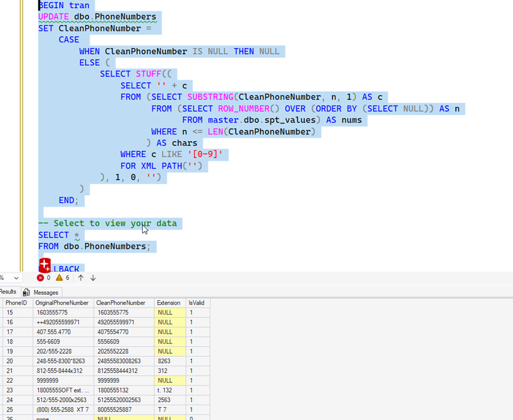This screenshot has height=420, width=513.
Task: Click CleanPhoneNumber cell 24855583008263
Action: 119,361
